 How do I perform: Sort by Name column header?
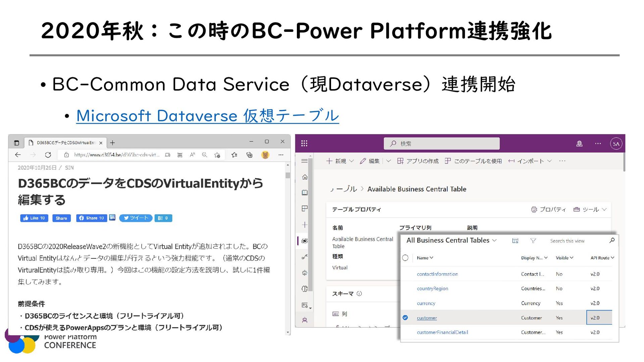point(425,258)
